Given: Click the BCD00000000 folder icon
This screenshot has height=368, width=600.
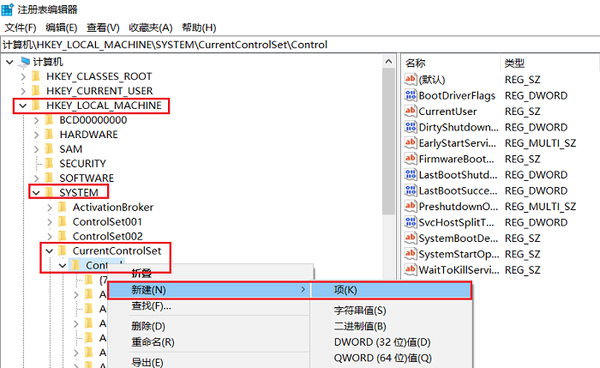Looking at the screenshot, I should coord(49,120).
